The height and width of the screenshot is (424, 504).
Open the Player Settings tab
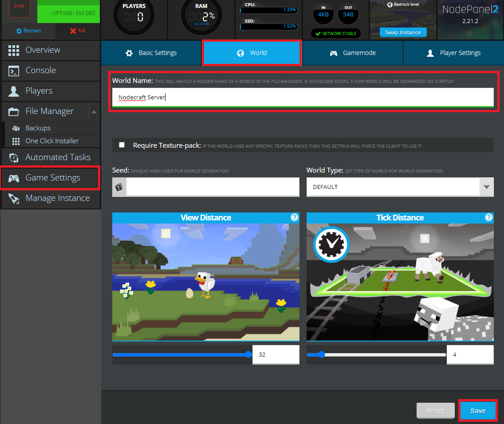(453, 53)
